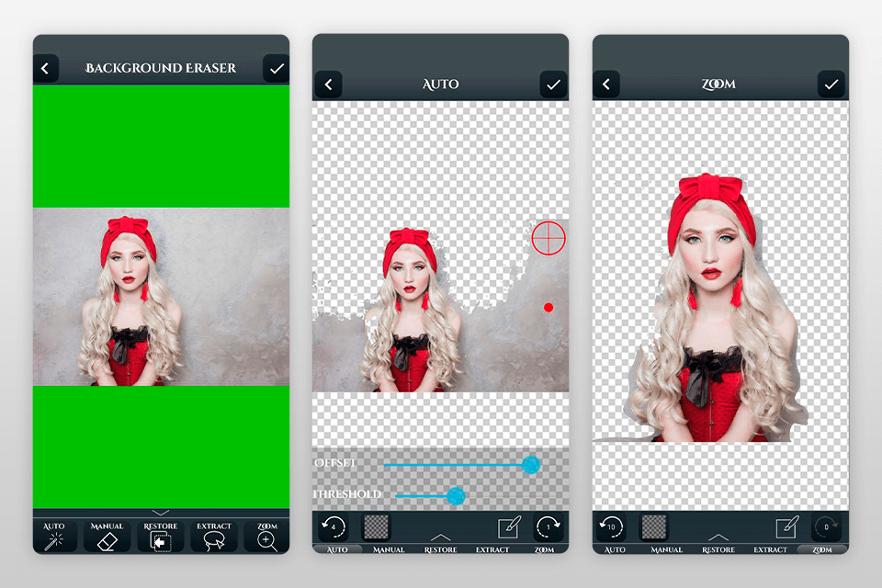The width and height of the screenshot is (882, 588).
Task: Undo last step on Auto screen
Action: point(333,527)
